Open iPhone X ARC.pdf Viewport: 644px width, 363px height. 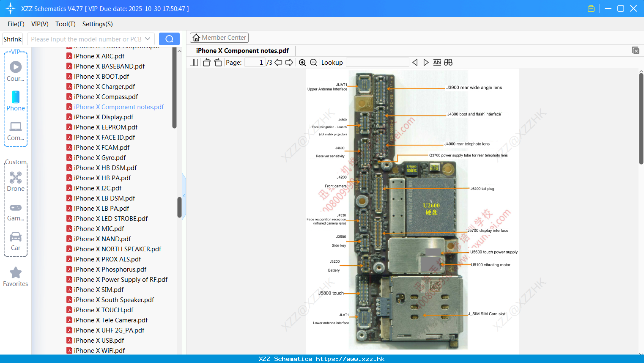[96, 56]
